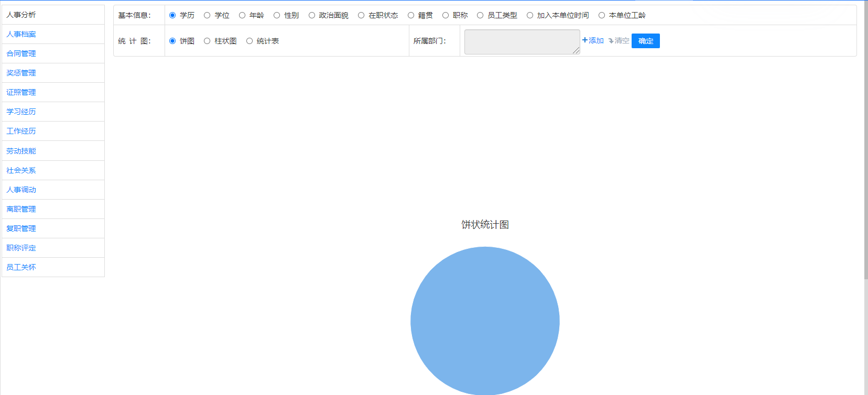Select the 本单位工龄 radio button
Image resolution: width=868 pixels, height=395 pixels.
602,15
